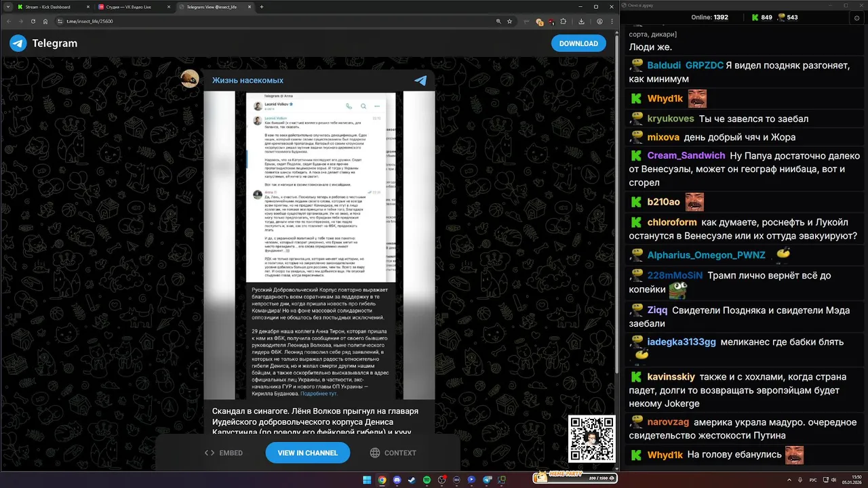Viewport: 868px width, 488px height.
Task: Open the Жизнь насекомых channel name link
Action: (x=248, y=80)
